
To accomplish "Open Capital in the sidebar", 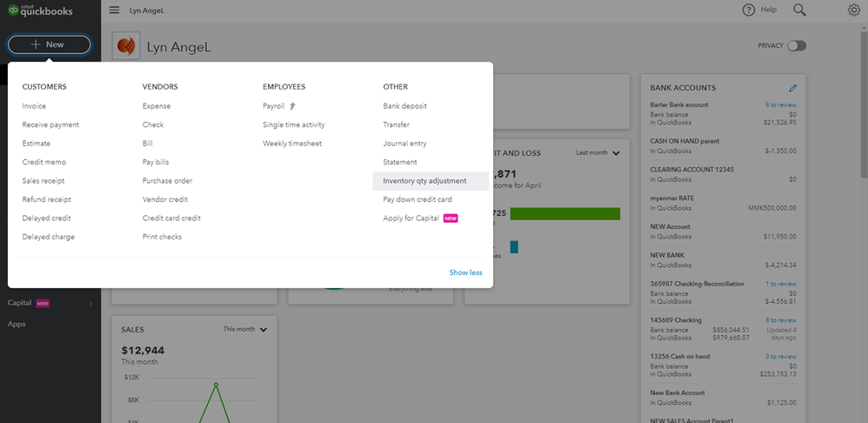I will (19, 303).
